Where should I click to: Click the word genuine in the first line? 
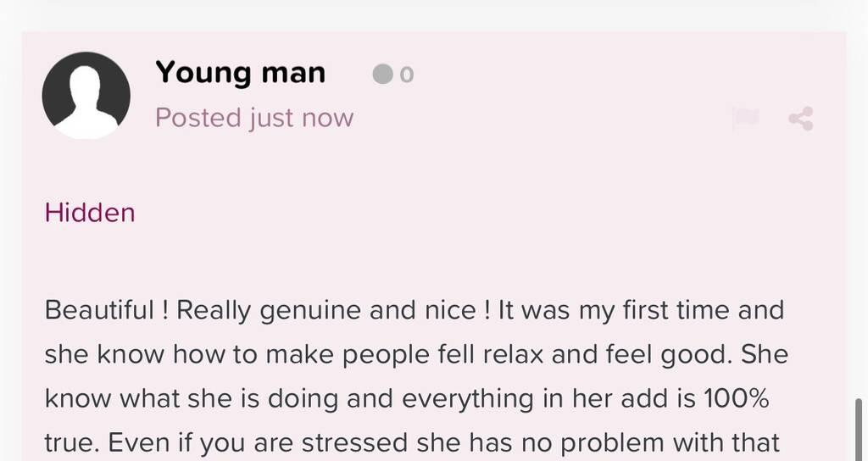pyautogui.click(x=310, y=311)
